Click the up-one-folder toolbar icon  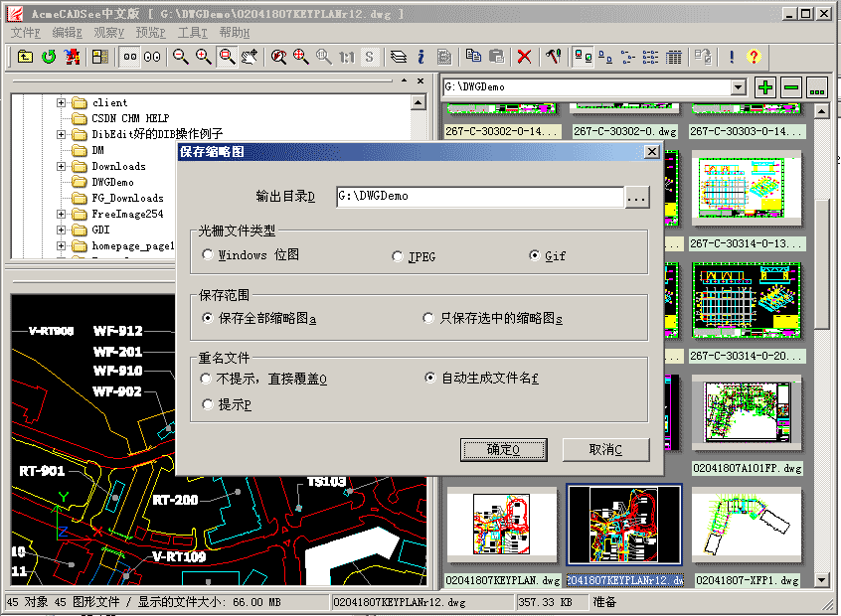tap(25, 57)
